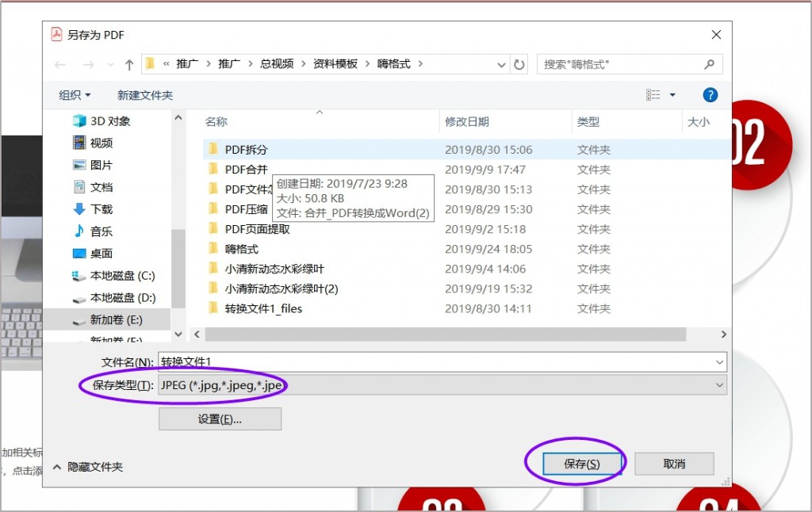Click the Forward navigation arrow
The height and width of the screenshot is (512, 812).
click(89, 65)
